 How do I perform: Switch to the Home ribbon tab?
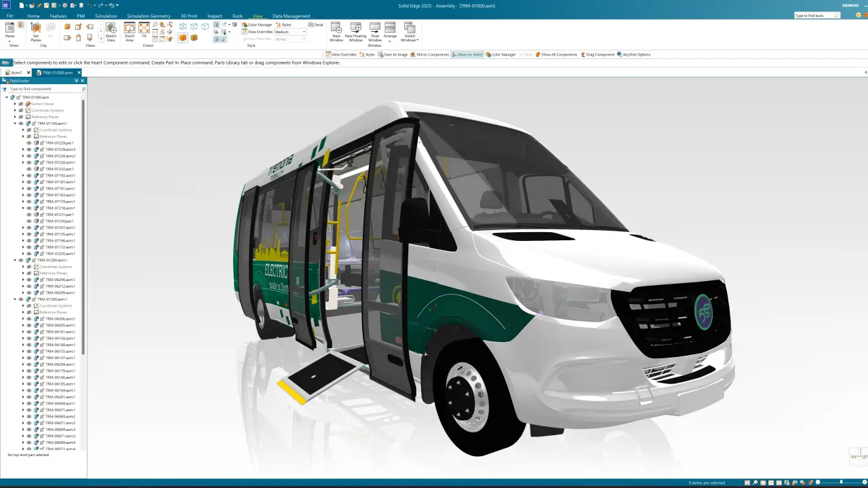click(33, 16)
